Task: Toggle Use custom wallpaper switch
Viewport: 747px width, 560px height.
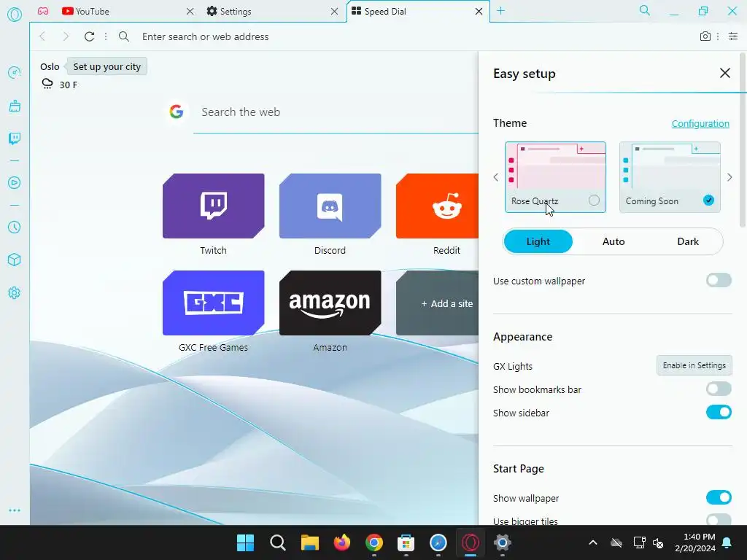Action: click(x=719, y=281)
